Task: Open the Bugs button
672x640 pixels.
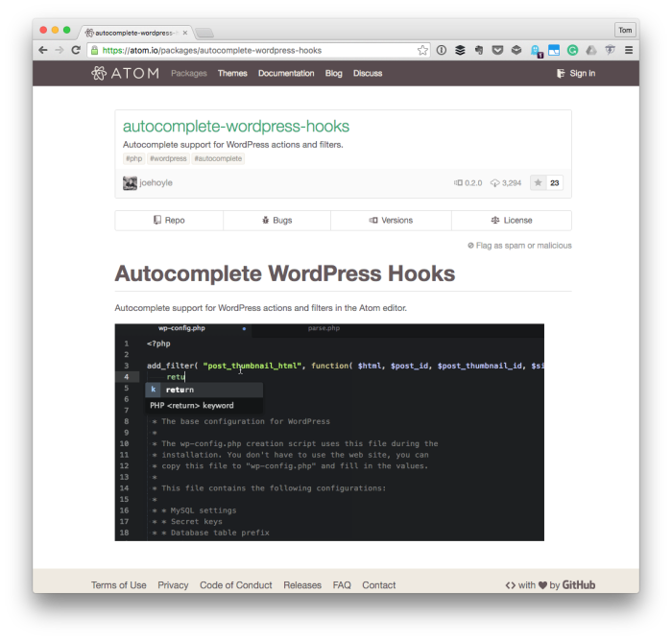Action: pos(276,220)
